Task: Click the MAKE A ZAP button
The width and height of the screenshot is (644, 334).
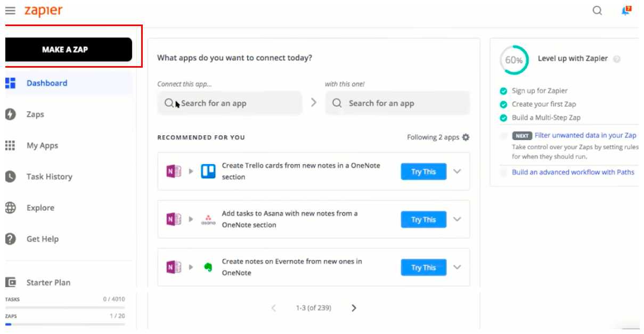Action: pos(68,49)
